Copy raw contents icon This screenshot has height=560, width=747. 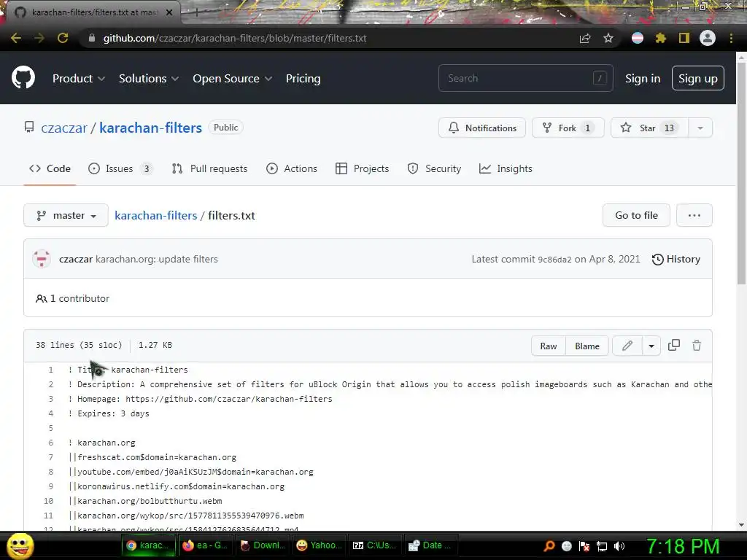(673, 345)
